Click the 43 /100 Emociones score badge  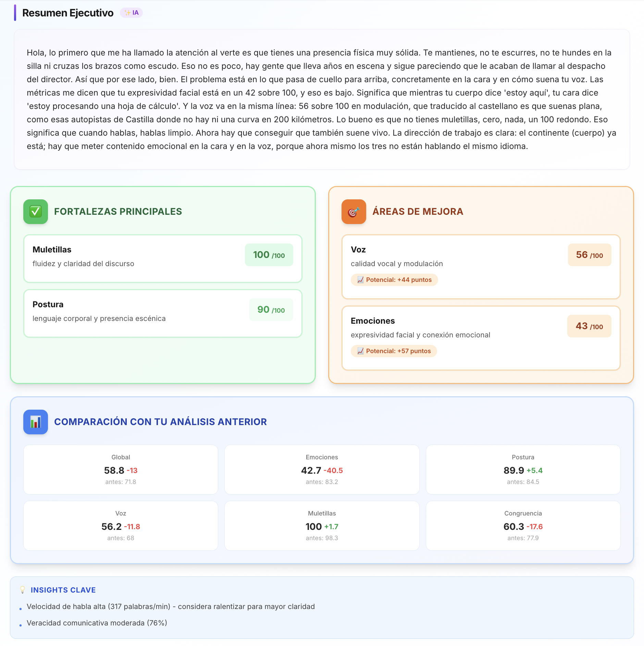[x=589, y=326]
